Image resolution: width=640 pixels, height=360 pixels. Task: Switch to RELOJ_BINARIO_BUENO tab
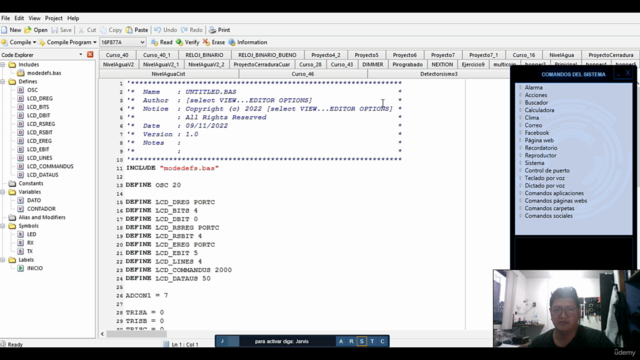tap(267, 55)
